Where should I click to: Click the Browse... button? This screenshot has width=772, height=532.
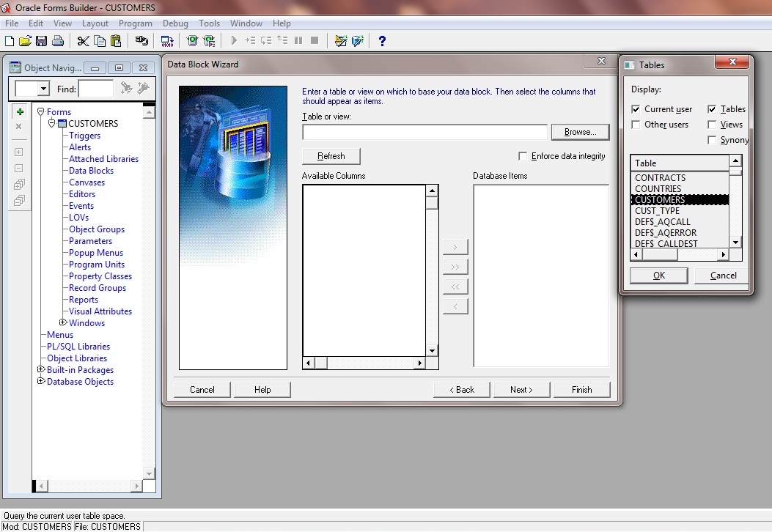point(580,132)
